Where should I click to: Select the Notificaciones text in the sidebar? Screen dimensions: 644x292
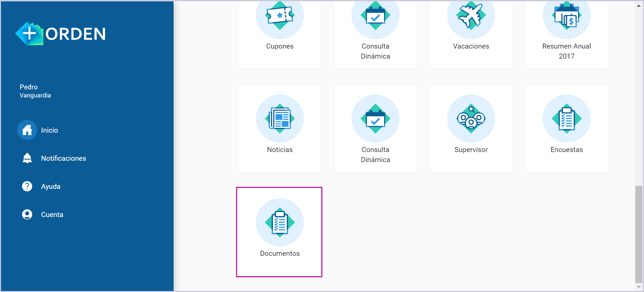[64, 158]
